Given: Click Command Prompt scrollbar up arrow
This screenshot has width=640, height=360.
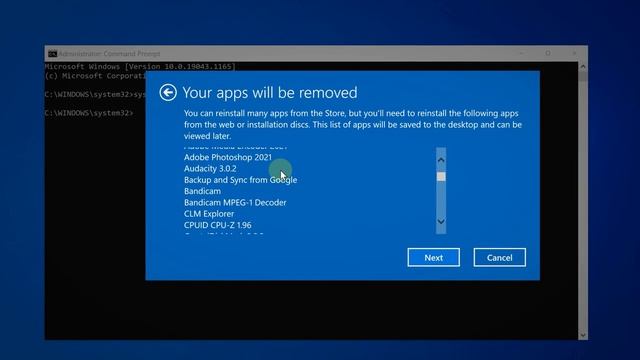Looking at the screenshot, I should (583, 66).
